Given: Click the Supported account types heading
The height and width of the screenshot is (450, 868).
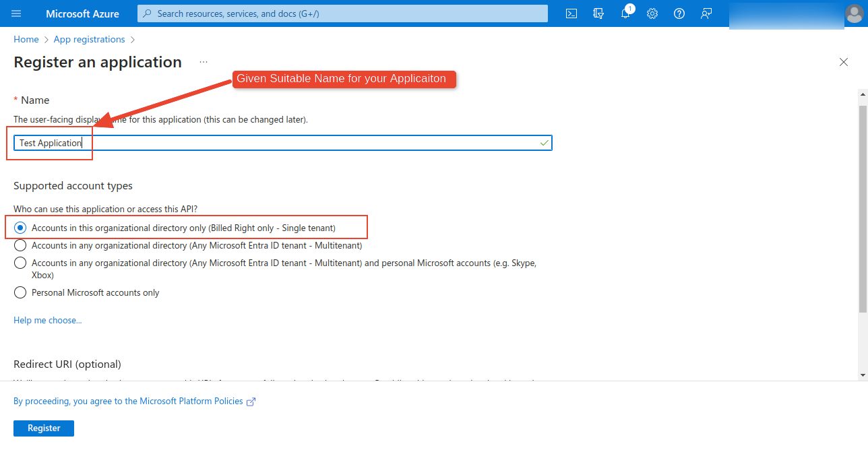Looking at the screenshot, I should click(73, 186).
